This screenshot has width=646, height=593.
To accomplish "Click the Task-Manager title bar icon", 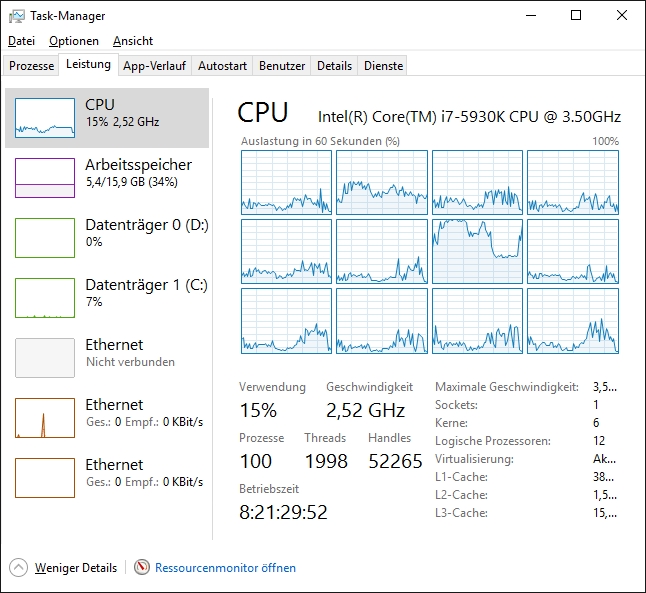I will click(17, 16).
